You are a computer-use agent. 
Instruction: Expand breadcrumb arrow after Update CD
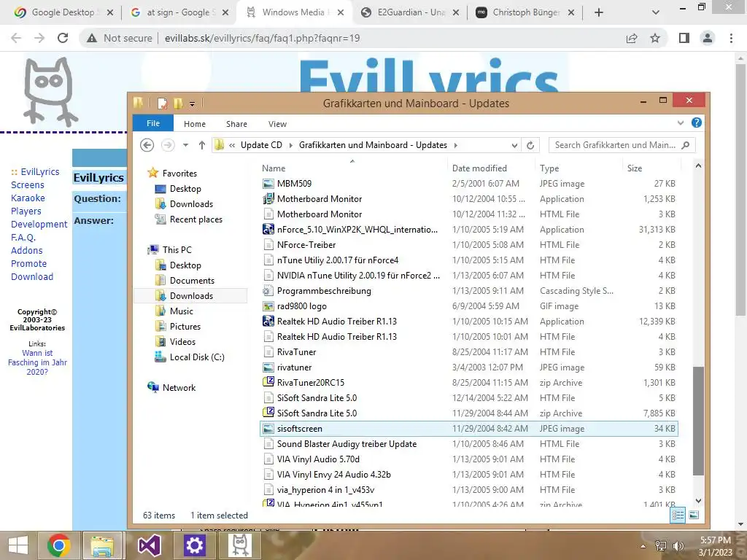point(290,145)
